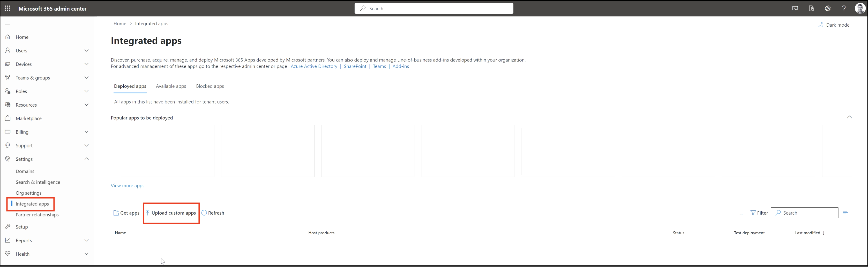Click the Host products column header
This screenshot has height=267, width=868.
[x=321, y=233]
